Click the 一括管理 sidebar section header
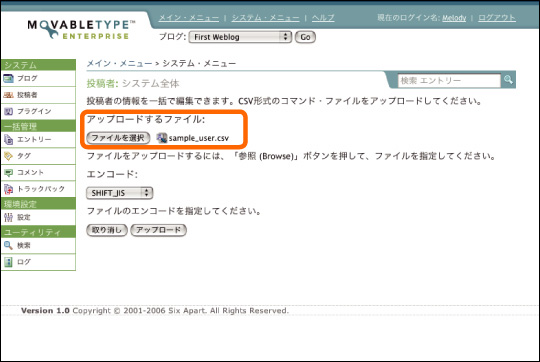 pos(38,126)
